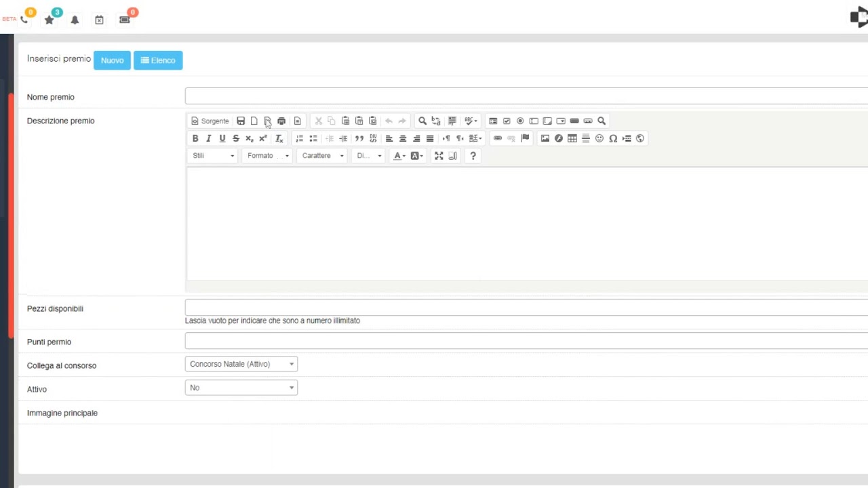Image resolution: width=868 pixels, height=488 pixels.
Task: Click the Save icon in editor toolbar
Action: coord(241,121)
